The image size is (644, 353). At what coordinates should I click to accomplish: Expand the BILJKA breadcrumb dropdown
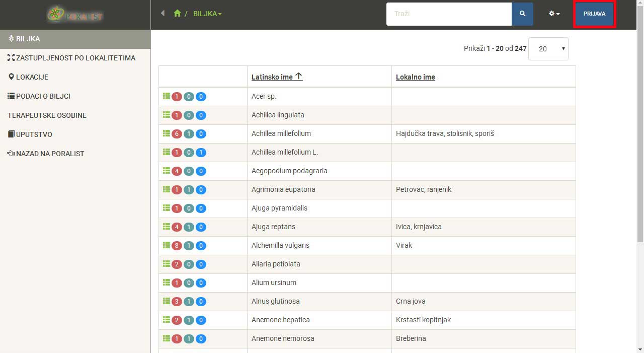click(x=207, y=14)
